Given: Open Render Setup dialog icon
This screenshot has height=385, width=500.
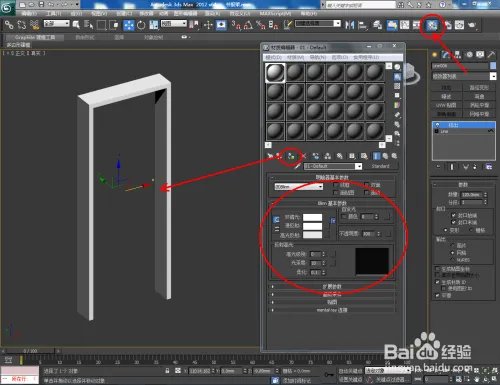Looking at the screenshot, I should coord(447,25).
